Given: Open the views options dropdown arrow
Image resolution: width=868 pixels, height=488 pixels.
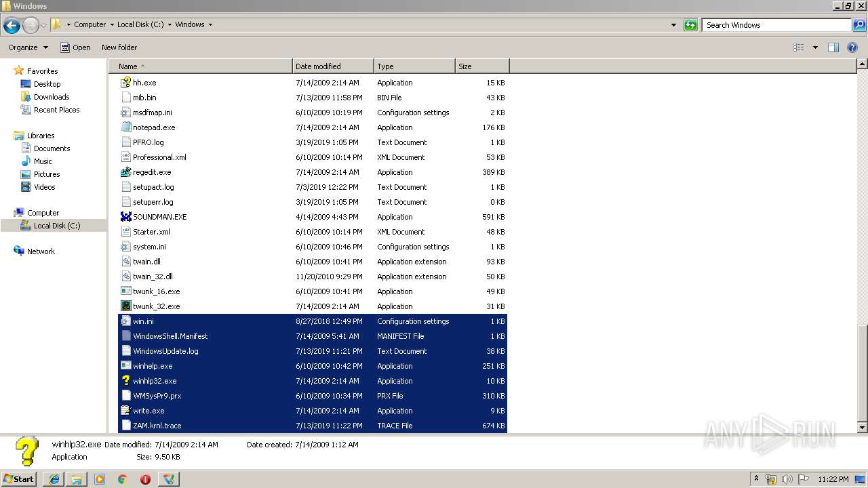Looking at the screenshot, I should point(815,47).
